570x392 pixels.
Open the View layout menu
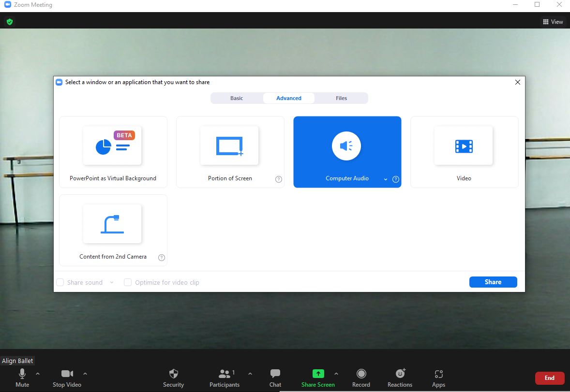pos(553,22)
